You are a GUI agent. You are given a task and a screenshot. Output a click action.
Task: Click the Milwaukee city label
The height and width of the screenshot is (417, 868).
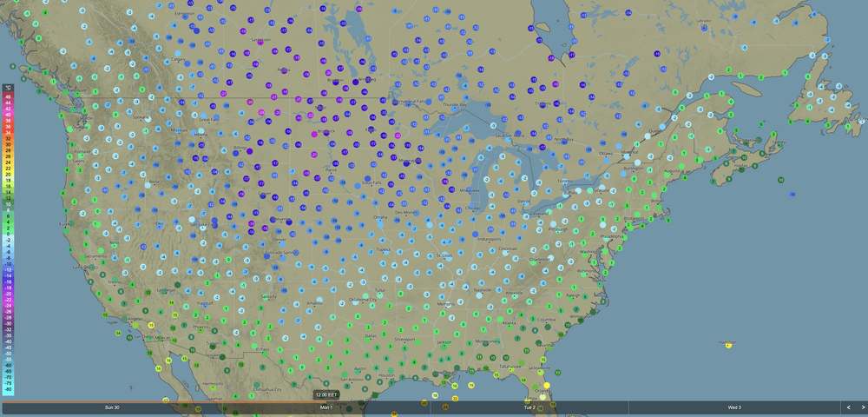click(x=470, y=190)
